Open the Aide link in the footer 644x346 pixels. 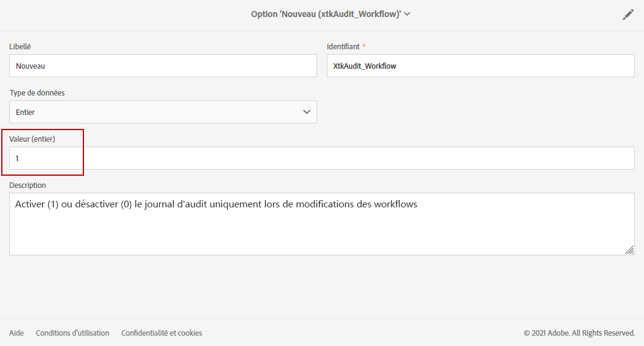(16, 333)
